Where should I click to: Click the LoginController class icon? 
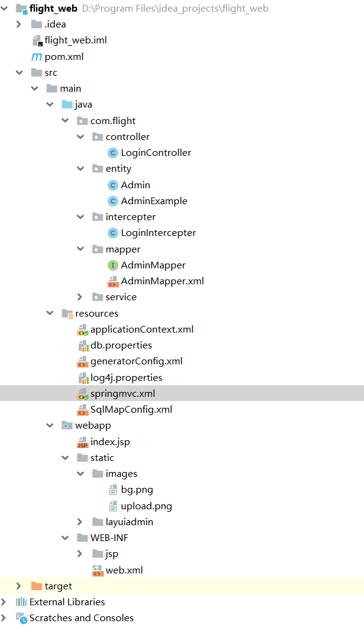click(113, 153)
